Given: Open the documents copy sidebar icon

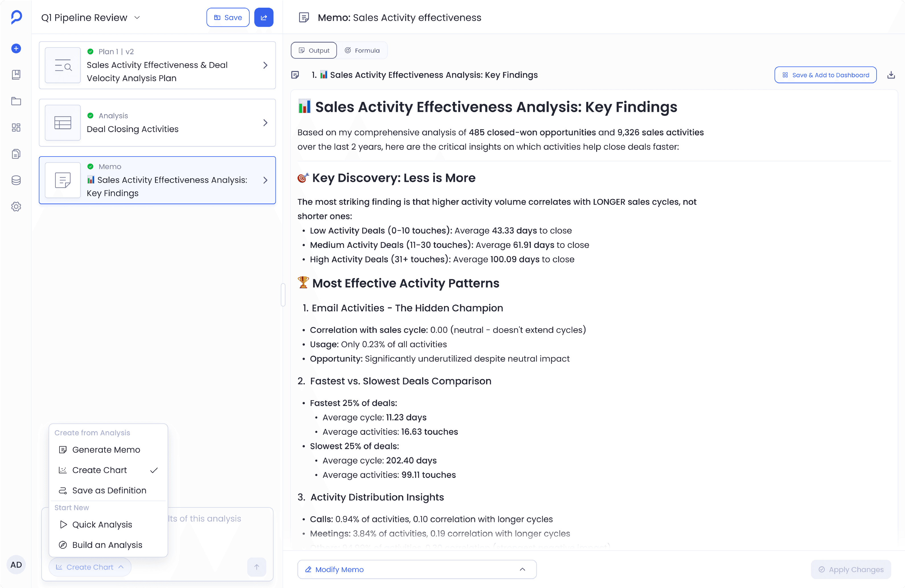Looking at the screenshot, I should tap(16, 154).
